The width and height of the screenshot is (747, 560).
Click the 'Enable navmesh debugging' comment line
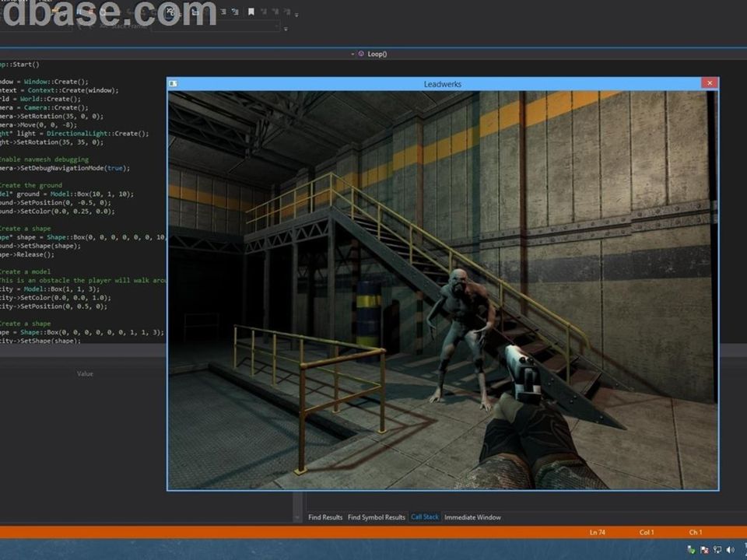click(x=44, y=159)
